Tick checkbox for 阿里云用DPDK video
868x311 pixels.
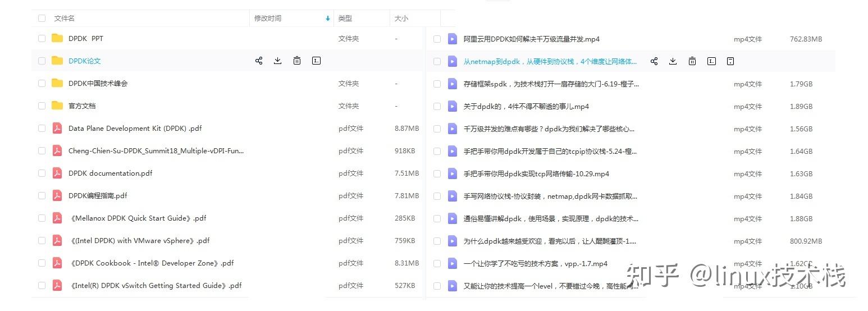coord(437,39)
